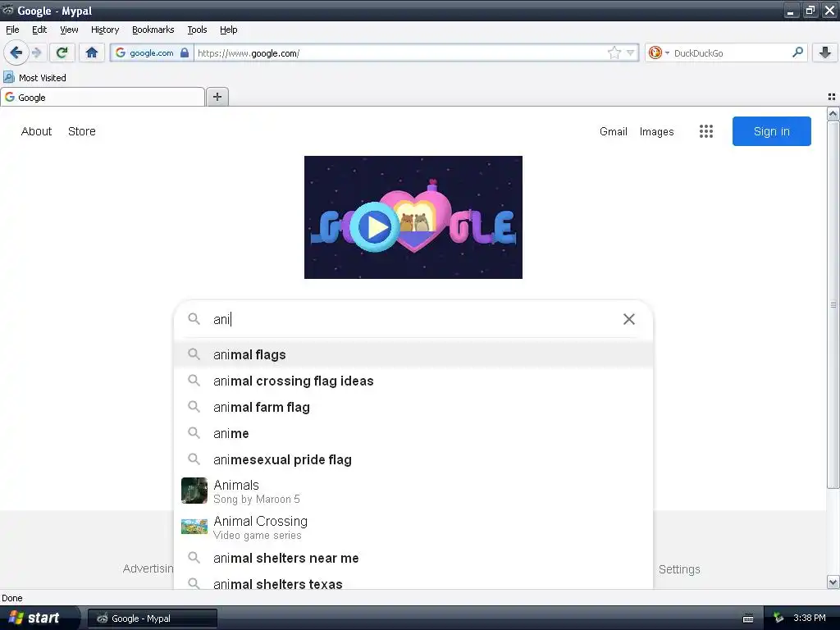Open the Help menu
Viewport: 840px width, 630px height.
point(229,30)
